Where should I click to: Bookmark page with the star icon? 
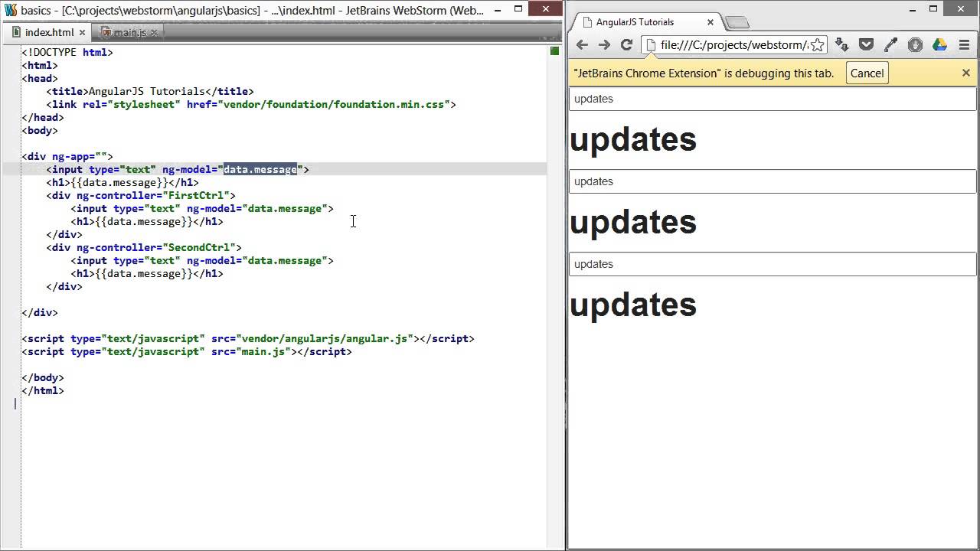click(x=817, y=45)
